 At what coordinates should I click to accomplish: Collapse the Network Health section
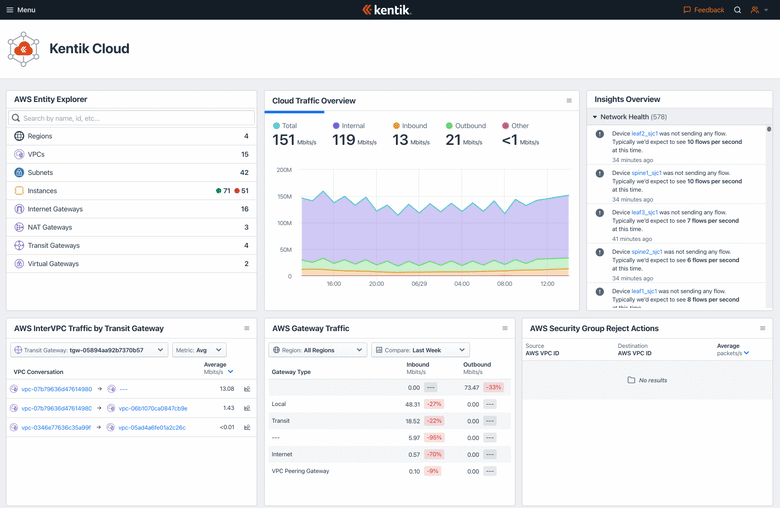point(595,117)
